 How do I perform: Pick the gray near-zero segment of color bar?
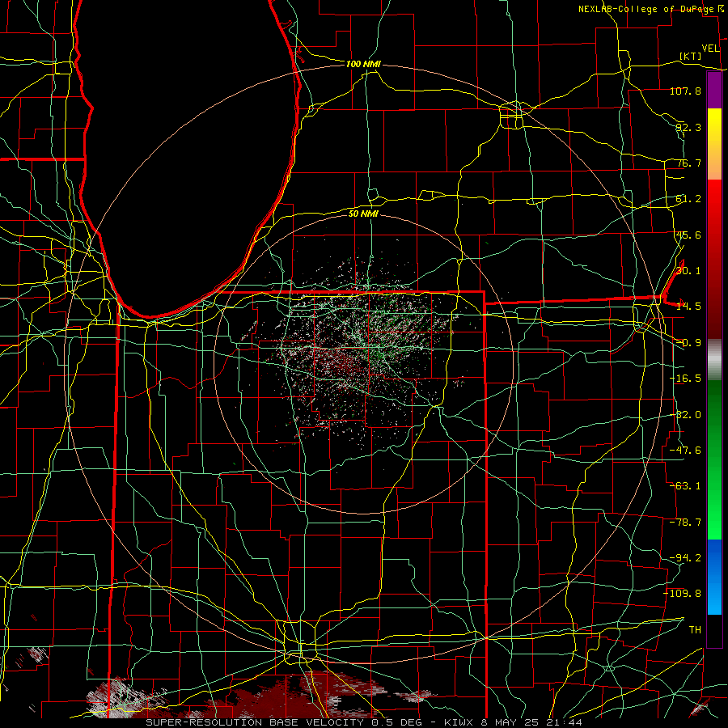tap(714, 360)
